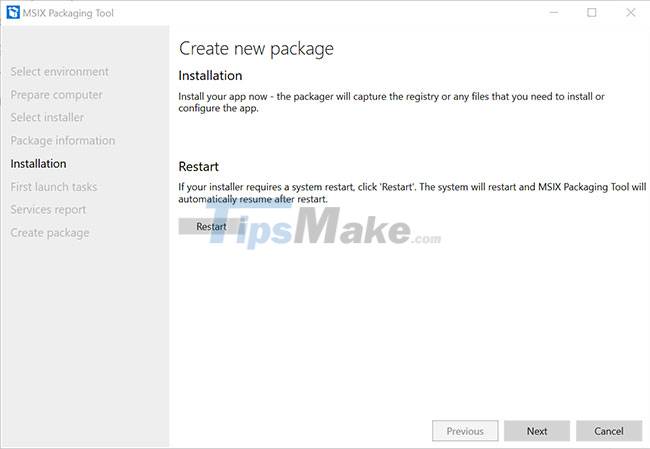Select the Installation step in sidebar

coord(39,164)
